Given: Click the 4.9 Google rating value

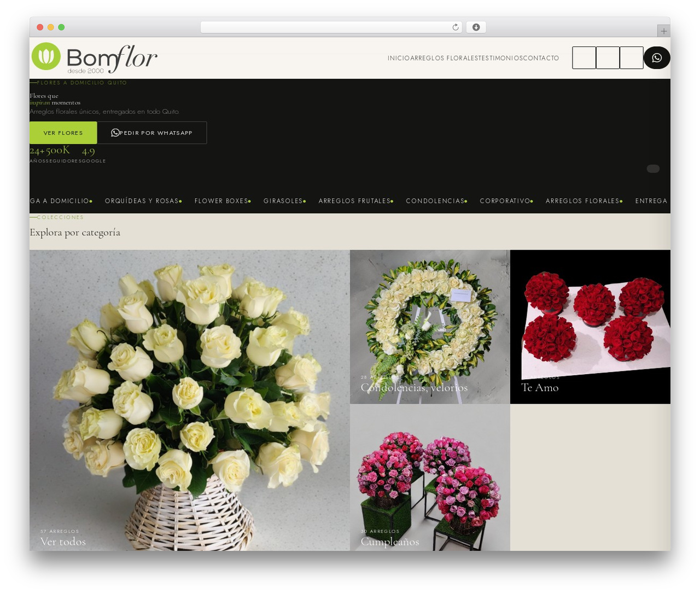Looking at the screenshot, I should click(88, 150).
